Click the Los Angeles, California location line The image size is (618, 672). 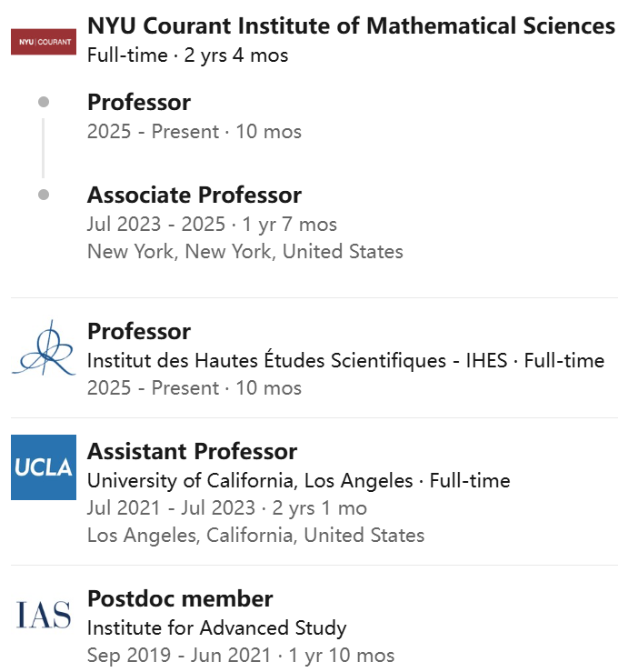coord(255,535)
